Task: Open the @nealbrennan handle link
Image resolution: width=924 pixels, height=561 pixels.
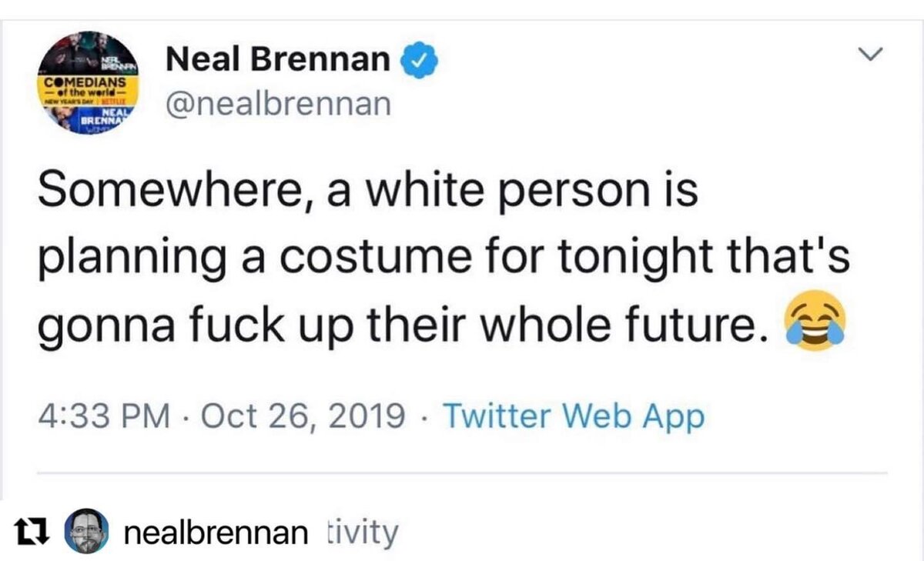Action: pyautogui.click(x=279, y=103)
